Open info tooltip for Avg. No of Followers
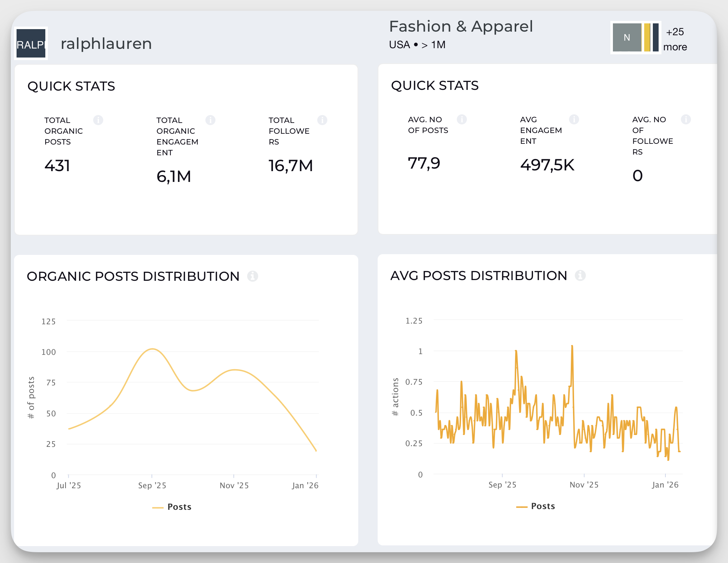This screenshot has height=563, width=728. pos(686,119)
